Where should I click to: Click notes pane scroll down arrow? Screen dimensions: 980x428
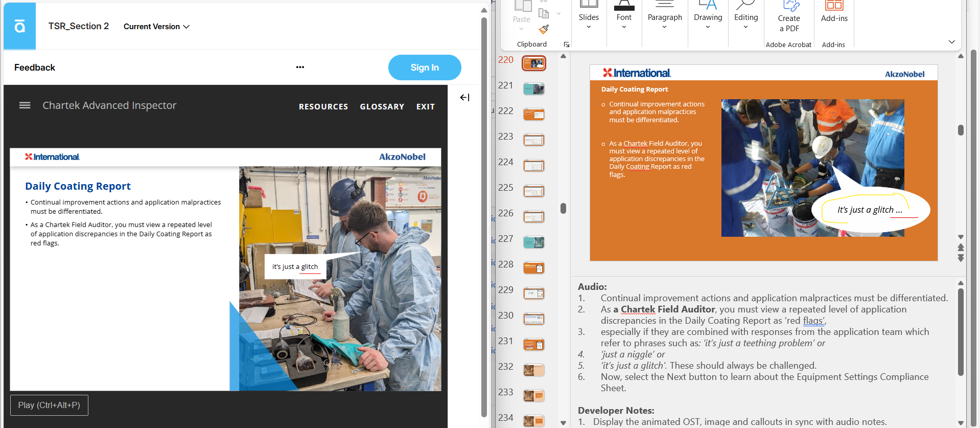click(961, 423)
